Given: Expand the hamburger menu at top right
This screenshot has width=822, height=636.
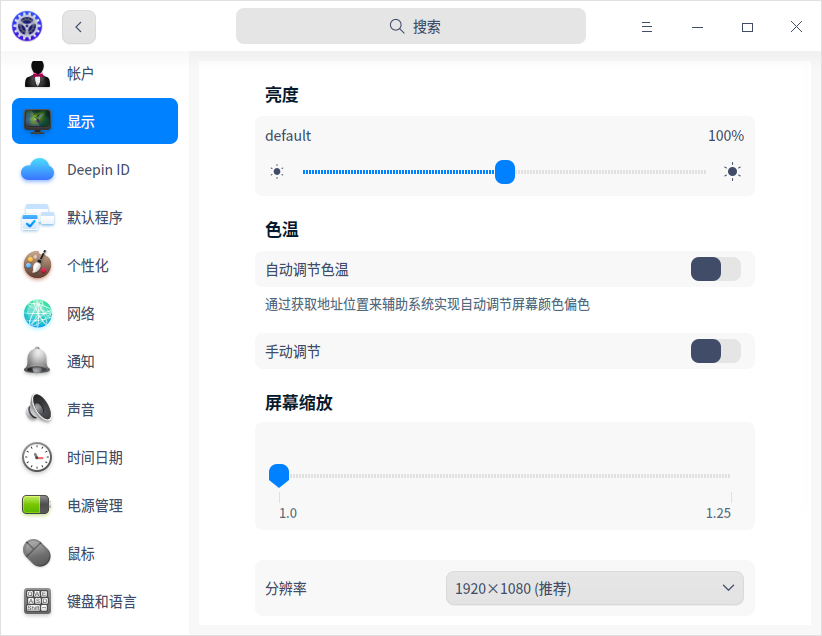Looking at the screenshot, I should 646,27.
